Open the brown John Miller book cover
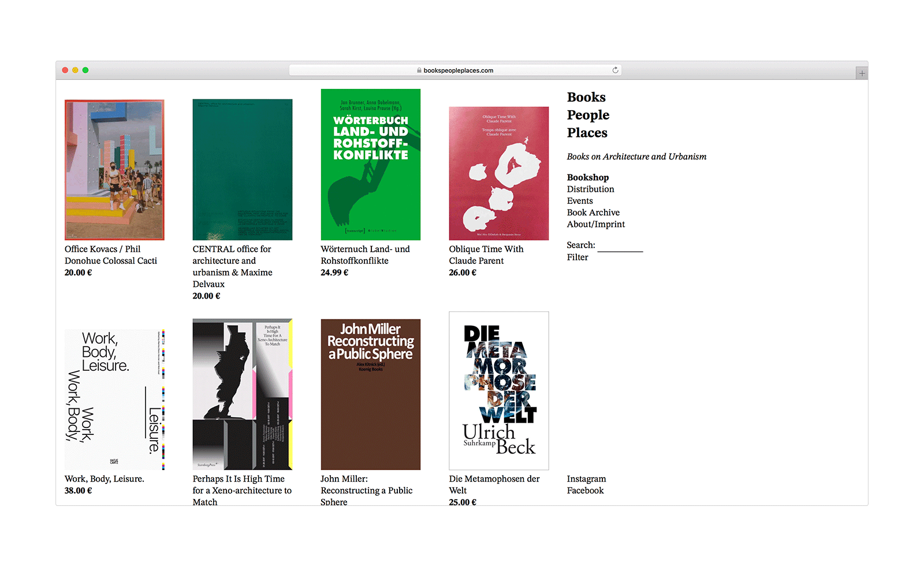Image resolution: width=924 pixels, height=566 pixels. pyautogui.click(x=371, y=394)
